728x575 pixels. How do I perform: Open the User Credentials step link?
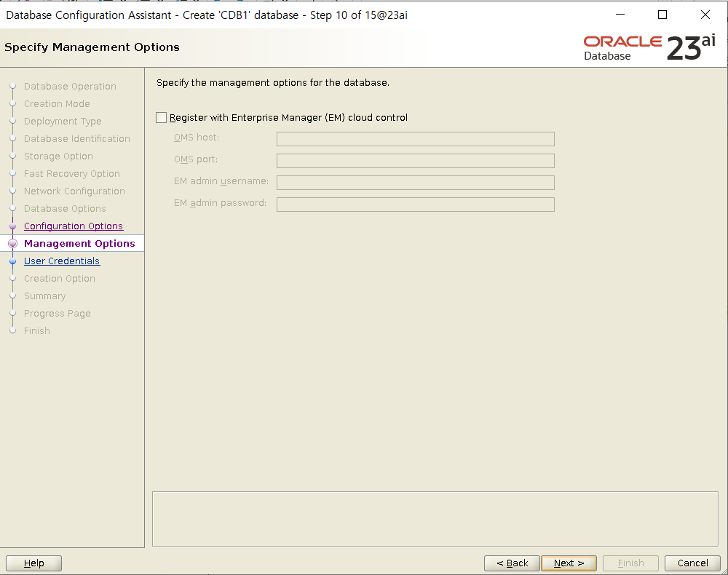pos(62,261)
